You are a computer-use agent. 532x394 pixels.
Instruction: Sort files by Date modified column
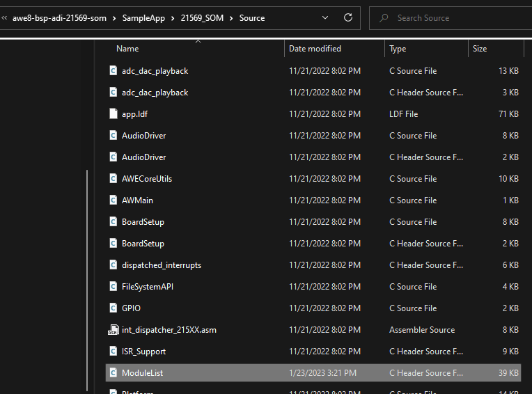pyautogui.click(x=315, y=49)
